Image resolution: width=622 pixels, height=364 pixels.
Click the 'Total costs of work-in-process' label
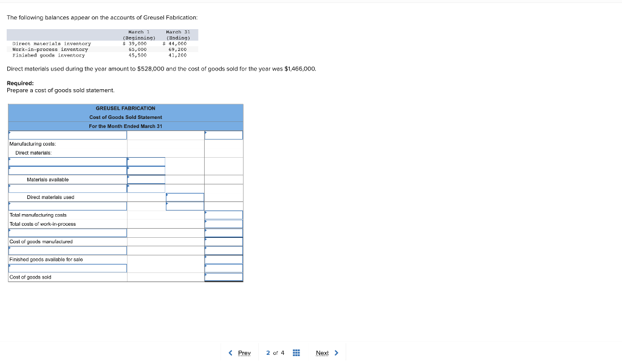tap(43, 224)
